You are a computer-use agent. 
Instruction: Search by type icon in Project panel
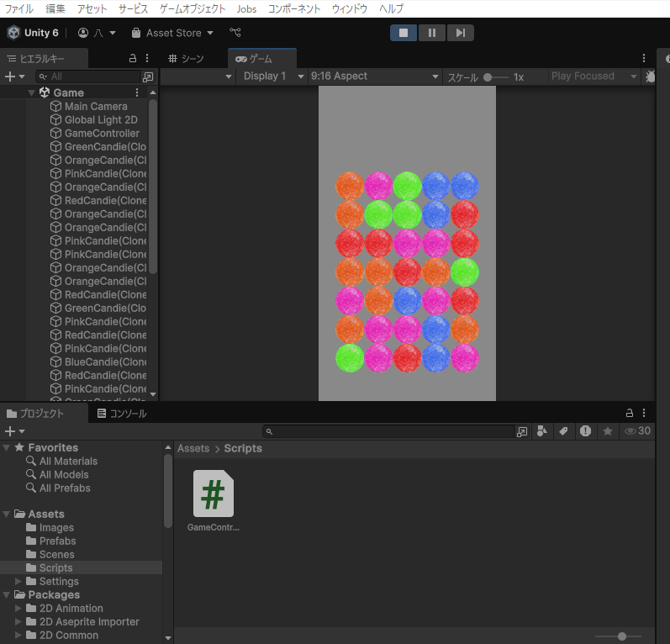coord(542,431)
